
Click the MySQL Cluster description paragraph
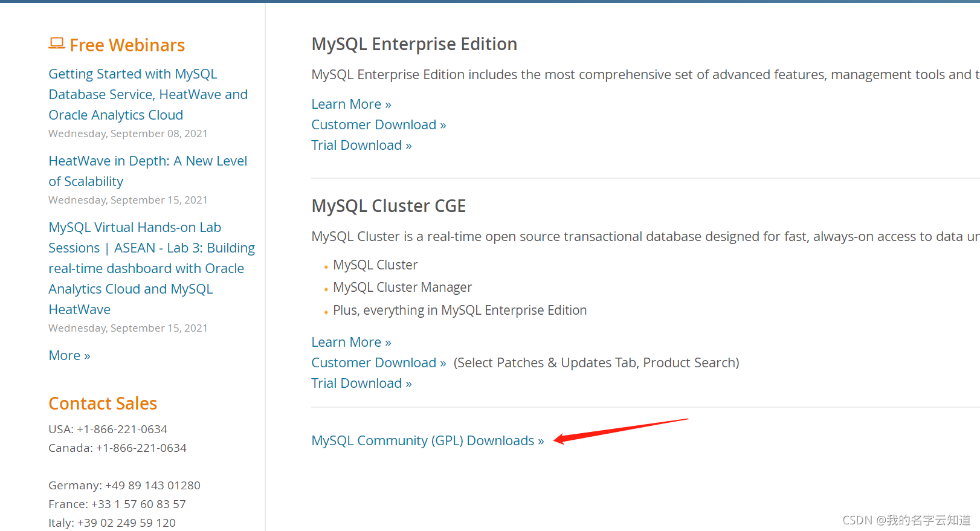[645, 236]
